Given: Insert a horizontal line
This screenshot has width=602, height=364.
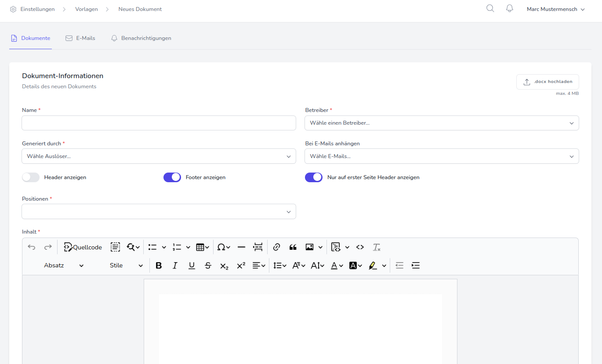Looking at the screenshot, I should (241, 247).
